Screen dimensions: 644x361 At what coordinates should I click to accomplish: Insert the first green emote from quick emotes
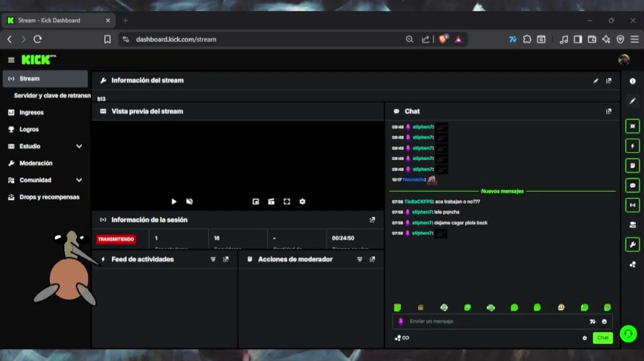397,307
